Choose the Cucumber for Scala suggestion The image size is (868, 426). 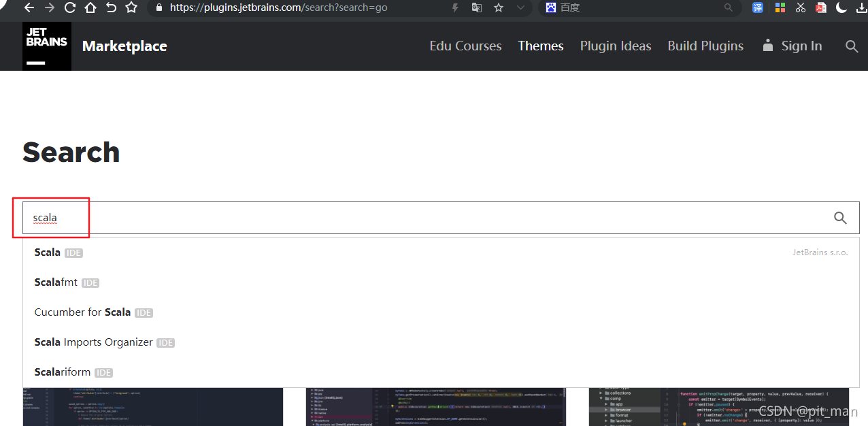441,312
